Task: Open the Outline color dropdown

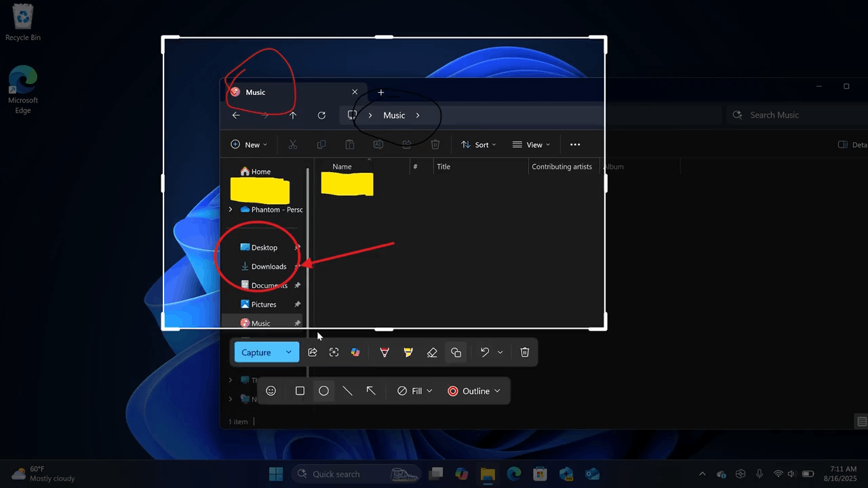Action: point(474,391)
